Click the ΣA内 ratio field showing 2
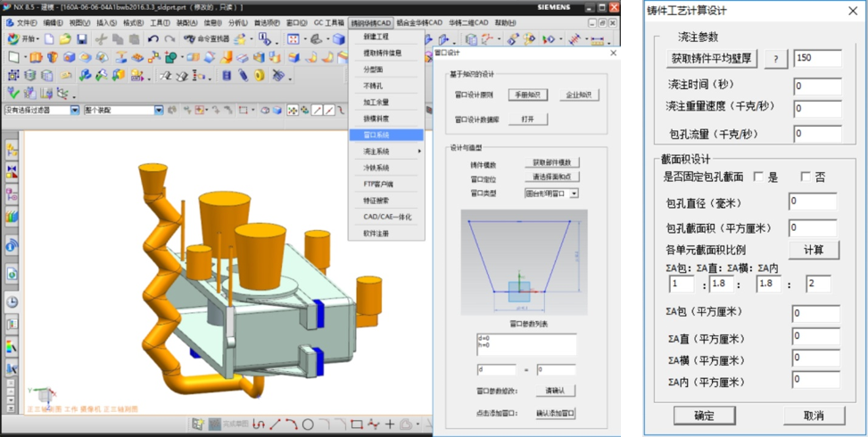This screenshot has width=868, height=437. (x=818, y=284)
